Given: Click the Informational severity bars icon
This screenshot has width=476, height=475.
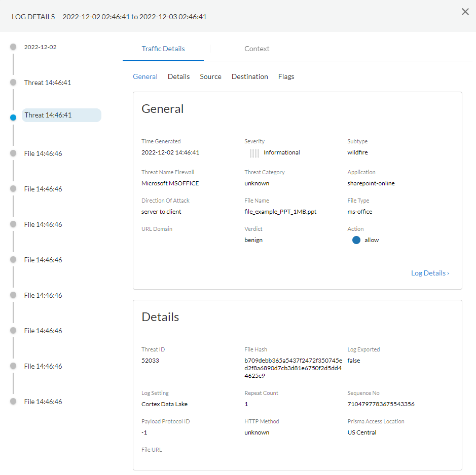Looking at the screenshot, I should pyautogui.click(x=254, y=153).
